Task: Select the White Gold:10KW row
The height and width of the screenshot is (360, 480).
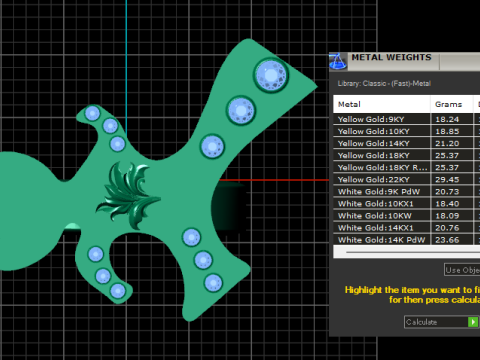Action: [407, 216]
